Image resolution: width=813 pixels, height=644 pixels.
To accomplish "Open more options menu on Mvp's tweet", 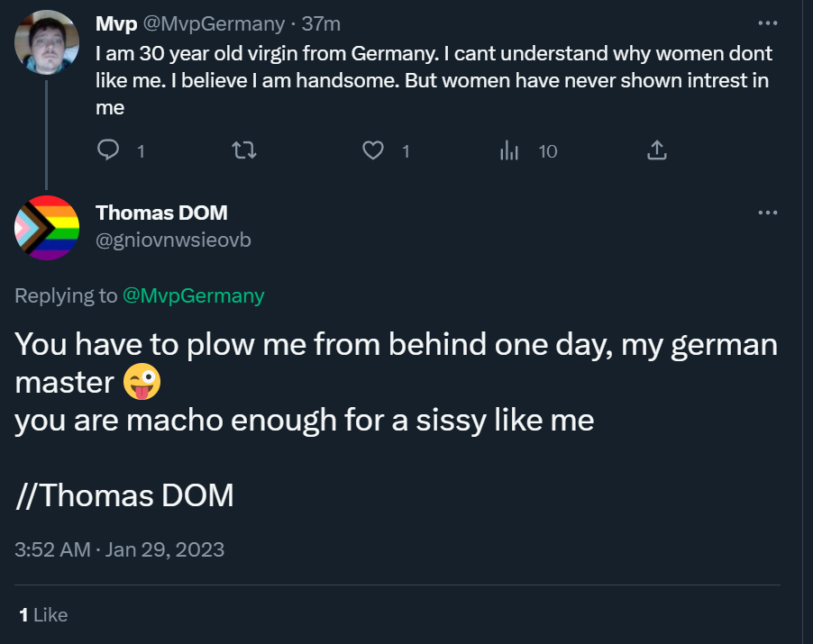I will 767,23.
